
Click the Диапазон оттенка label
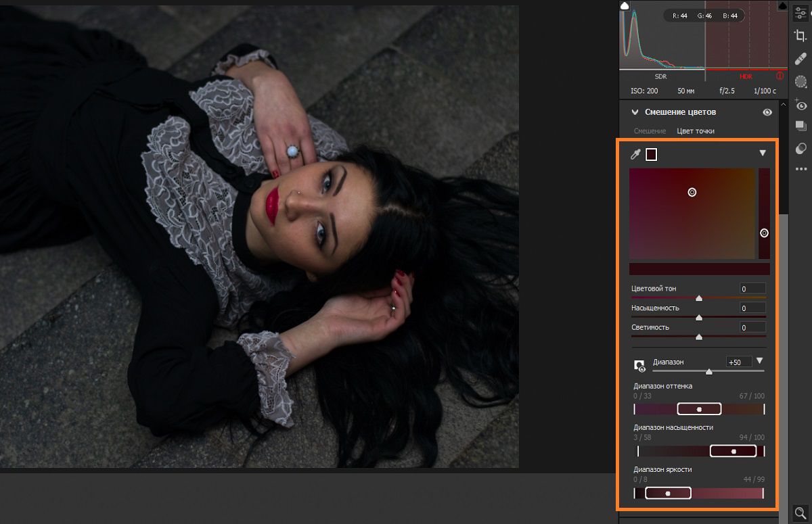pos(662,386)
